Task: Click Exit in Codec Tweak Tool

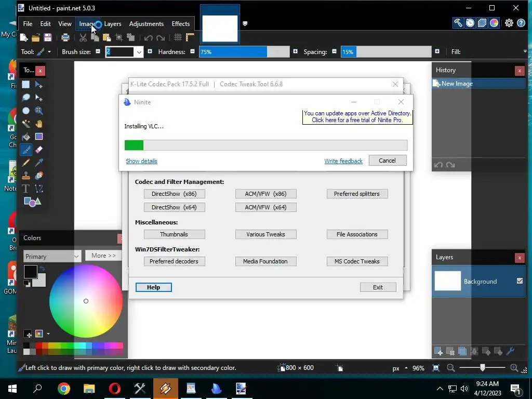Action: [x=378, y=287]
